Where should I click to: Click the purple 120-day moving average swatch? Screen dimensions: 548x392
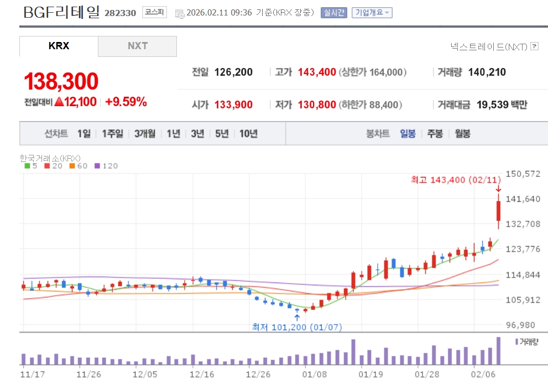97,166
